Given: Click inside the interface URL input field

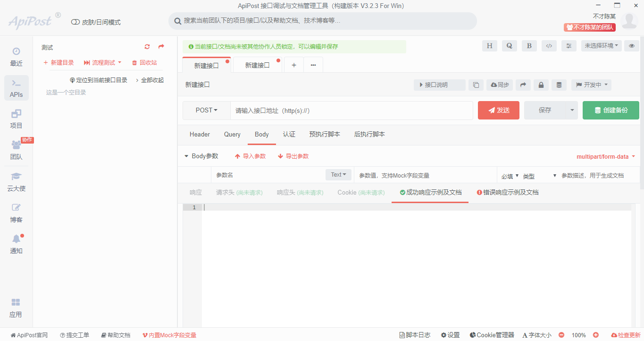Looking at the screenshot, I should 351,110.
